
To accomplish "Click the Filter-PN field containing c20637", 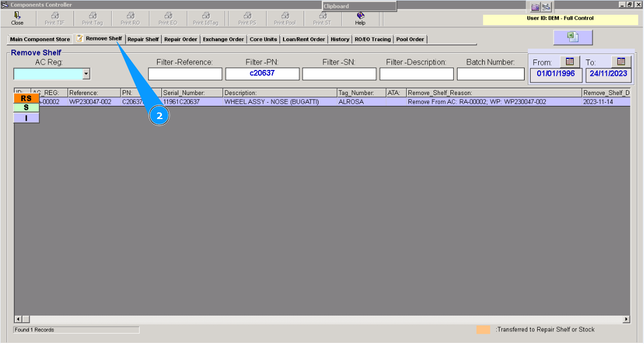I will 262,74.
